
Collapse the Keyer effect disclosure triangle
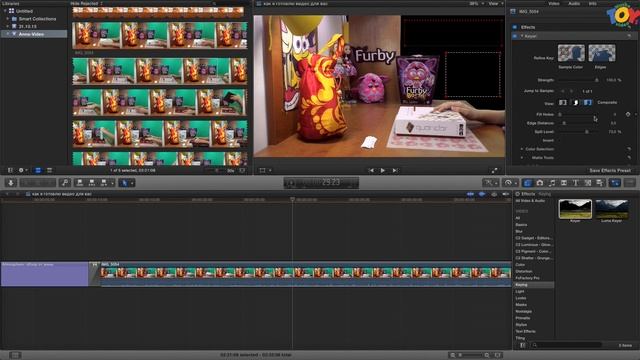(522, 36)
